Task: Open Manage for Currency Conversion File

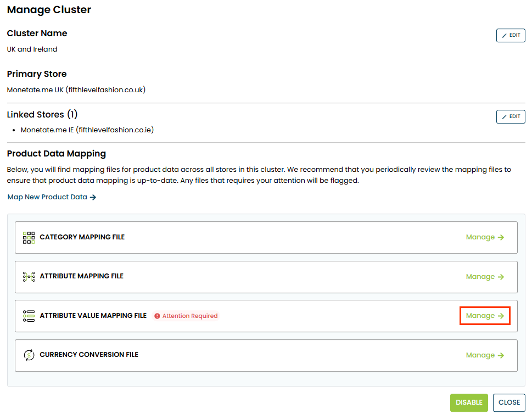Action: click(485, 355)
